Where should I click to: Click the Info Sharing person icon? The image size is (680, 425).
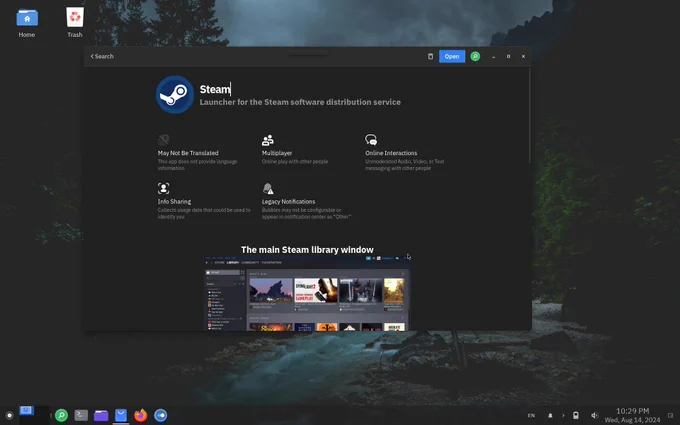tap(163, 188)
